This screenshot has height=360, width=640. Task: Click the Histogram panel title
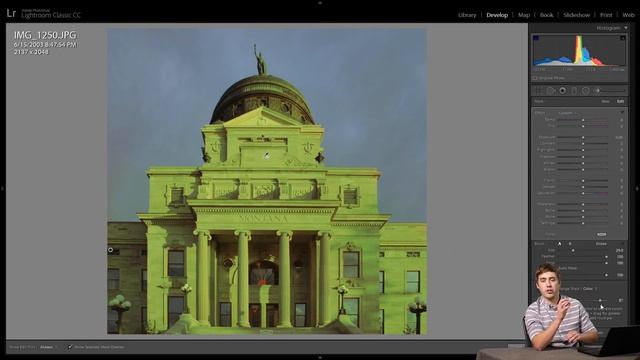608,28
